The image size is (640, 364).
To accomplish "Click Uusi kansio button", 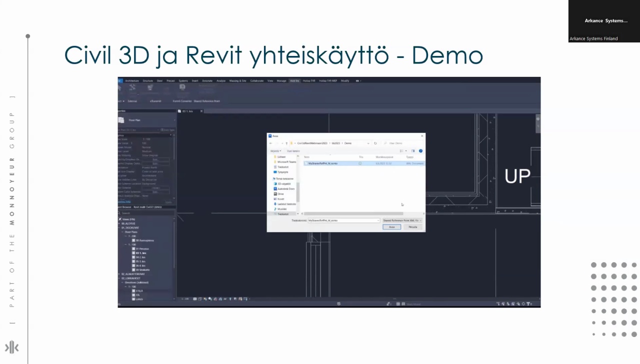I will point(293,151).
